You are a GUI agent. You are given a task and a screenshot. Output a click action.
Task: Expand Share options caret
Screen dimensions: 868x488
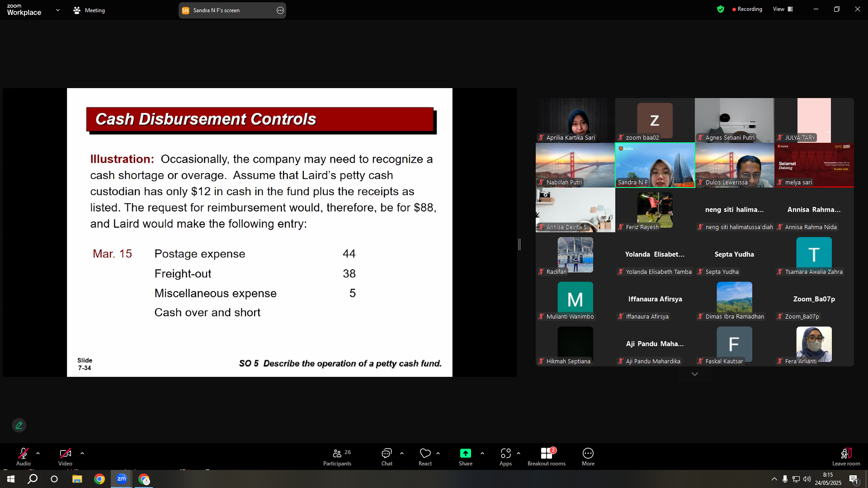[x=482, y=453]
